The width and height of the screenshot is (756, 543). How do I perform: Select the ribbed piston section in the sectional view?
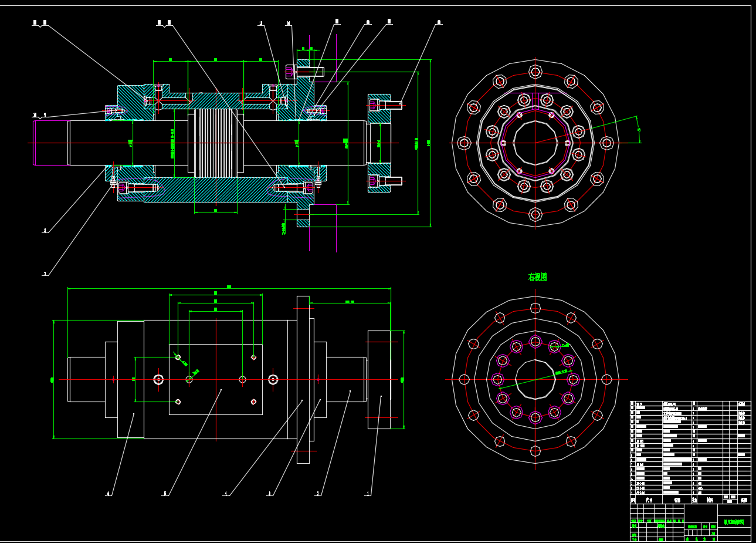point(215,143)
